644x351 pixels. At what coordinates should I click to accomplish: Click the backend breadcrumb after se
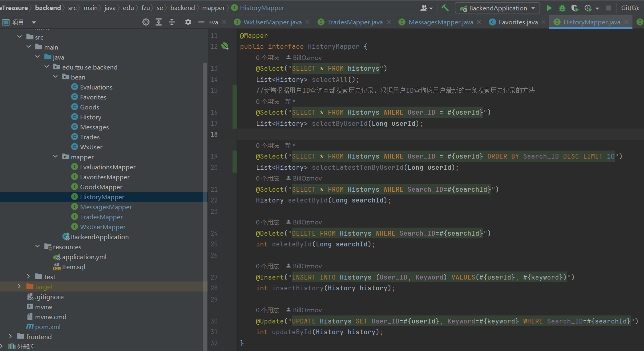[183, 8]
